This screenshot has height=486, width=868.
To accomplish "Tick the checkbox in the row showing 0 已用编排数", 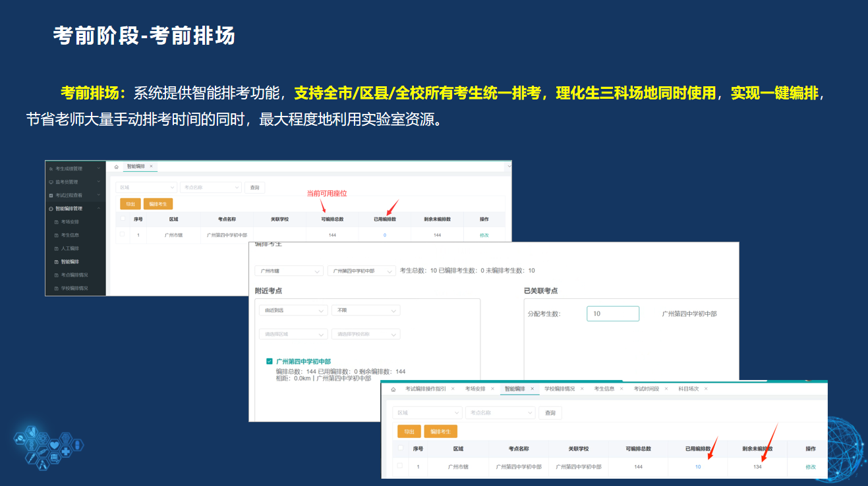I will [x=122, y=234].
